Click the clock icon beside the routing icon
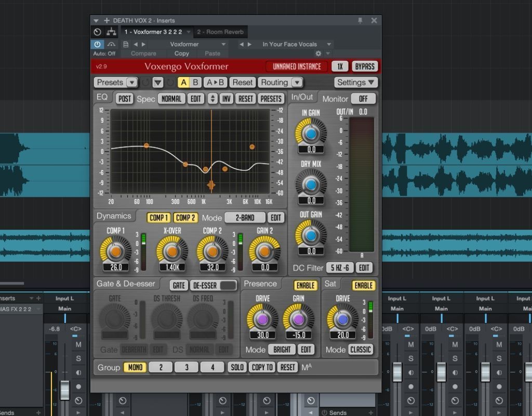The width and height of the screenshot is (532, 416). [97, 32]
